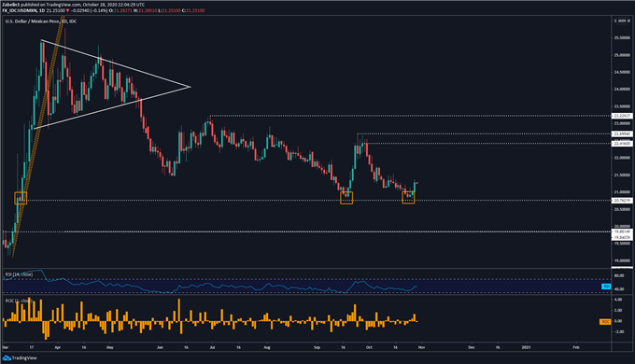635x364 pixels.
Task: Click the 19.00000 price axis tick
Action: (622, 260)
